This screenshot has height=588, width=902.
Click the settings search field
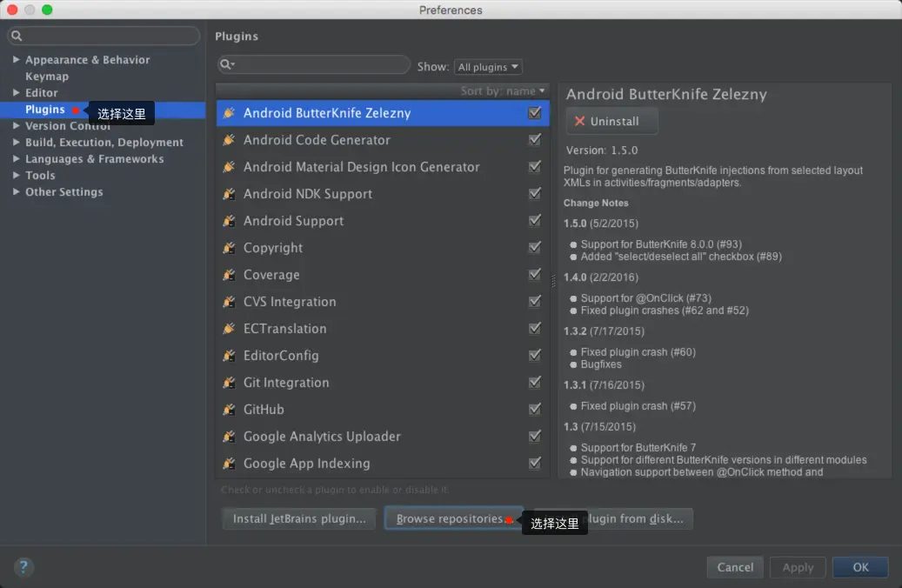[x=104, y=36]
